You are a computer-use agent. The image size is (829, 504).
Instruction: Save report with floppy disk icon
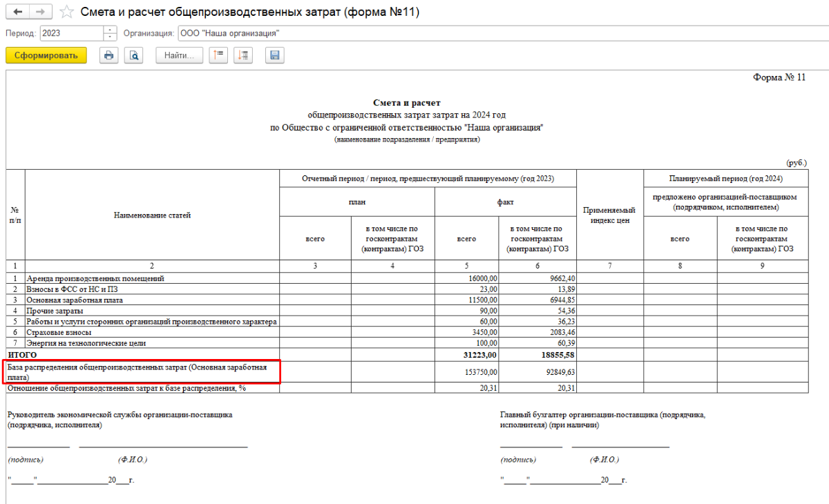pos(275,56)
